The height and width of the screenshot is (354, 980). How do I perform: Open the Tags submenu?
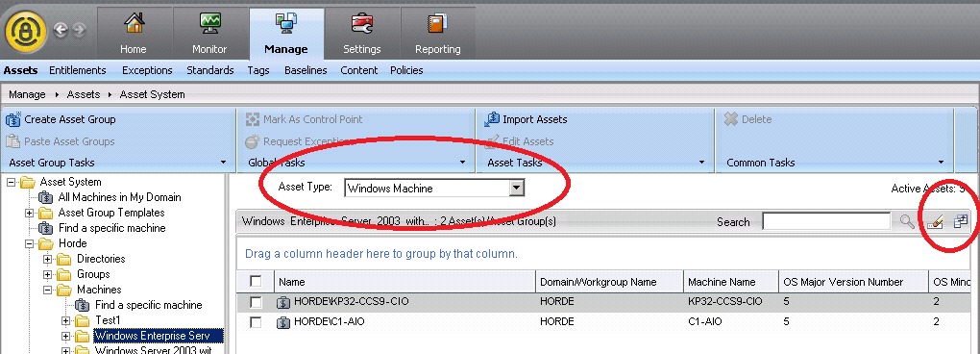258,70
